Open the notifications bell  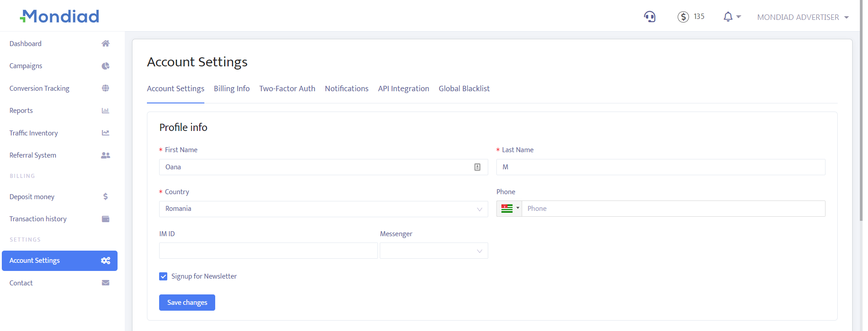click(728, 17)
